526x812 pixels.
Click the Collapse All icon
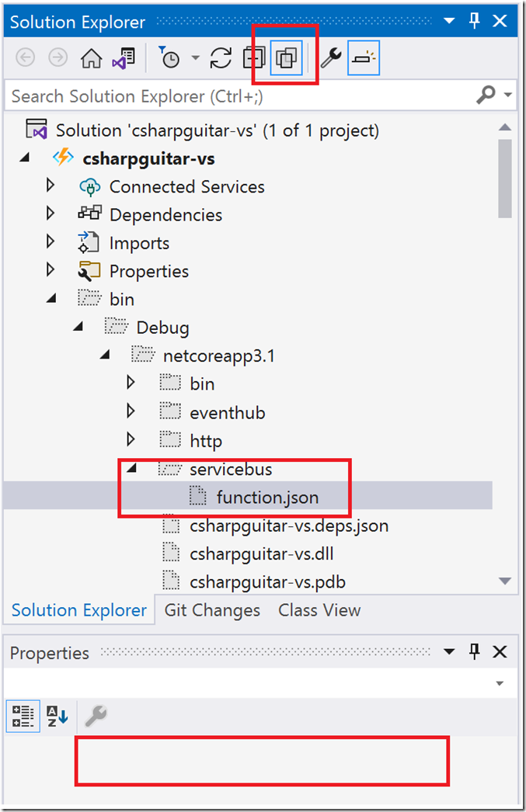[x=256, y=57]
